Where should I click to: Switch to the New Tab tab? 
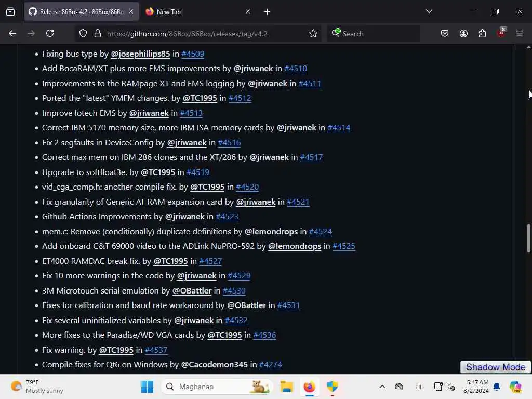click(x=198, y=12)
